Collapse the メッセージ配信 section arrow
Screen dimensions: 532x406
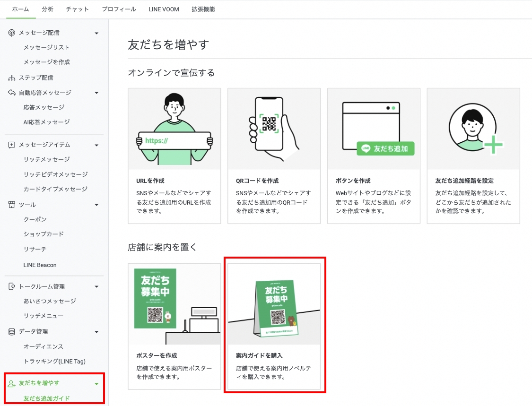point(96,33)
